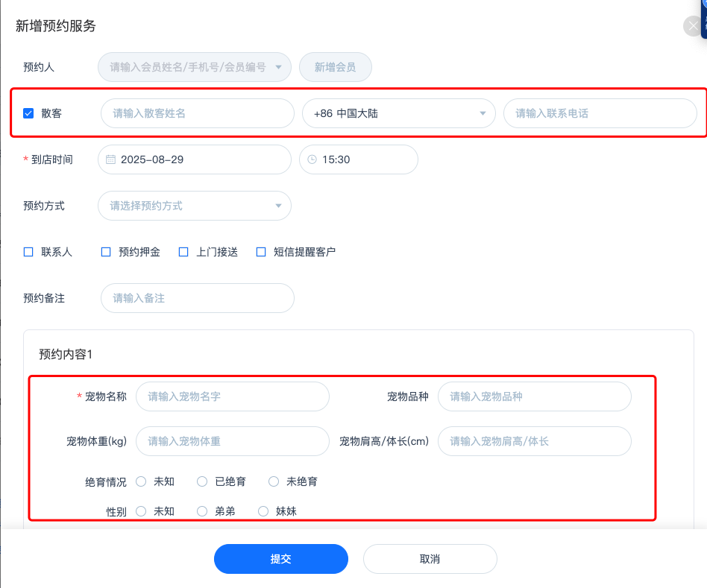Image resolution: width=707 pixels, height=588 pixels.
Task: Enable the 上门接送 checkbox
Action: pos(183,252)
